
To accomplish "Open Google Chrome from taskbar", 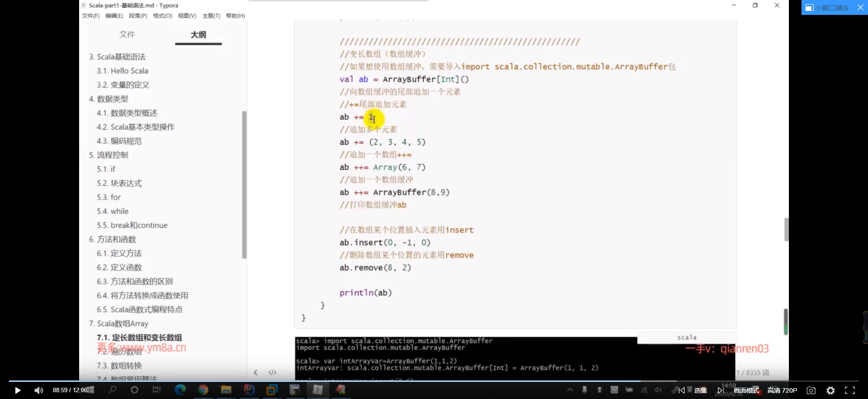I will [x=203, y=390].
